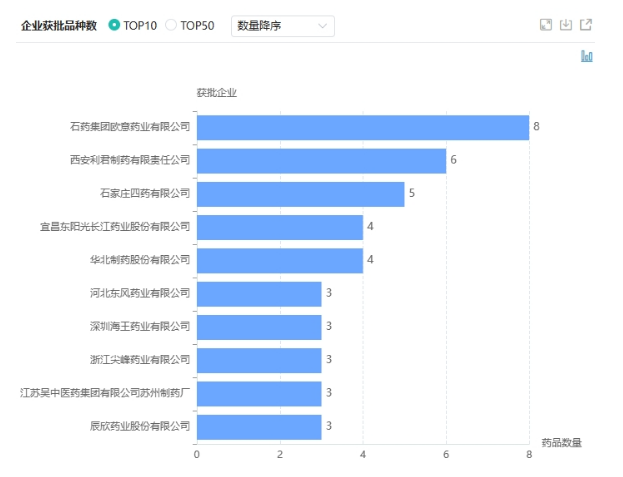Viewport: 623px width, 477px height.
Task: Click the bar for 石家庄四药有限公司
Action: pyautogui.click(x=301, y=195)
